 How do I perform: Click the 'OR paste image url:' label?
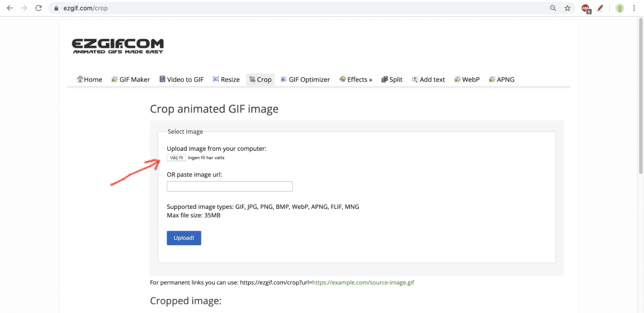195,175
